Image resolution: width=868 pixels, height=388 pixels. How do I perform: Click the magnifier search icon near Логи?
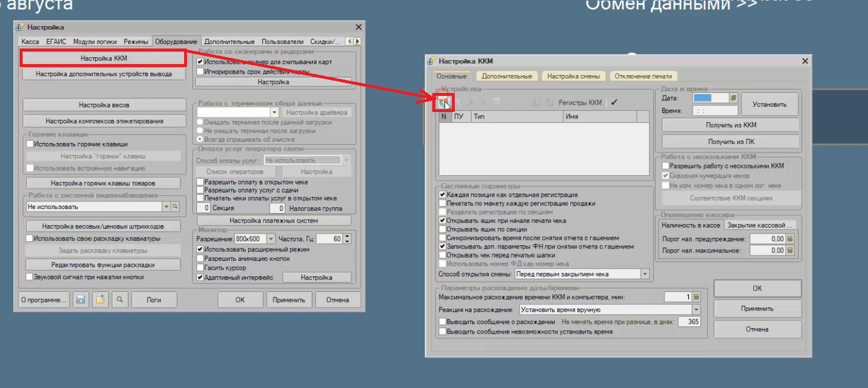[x=119, y=300]
